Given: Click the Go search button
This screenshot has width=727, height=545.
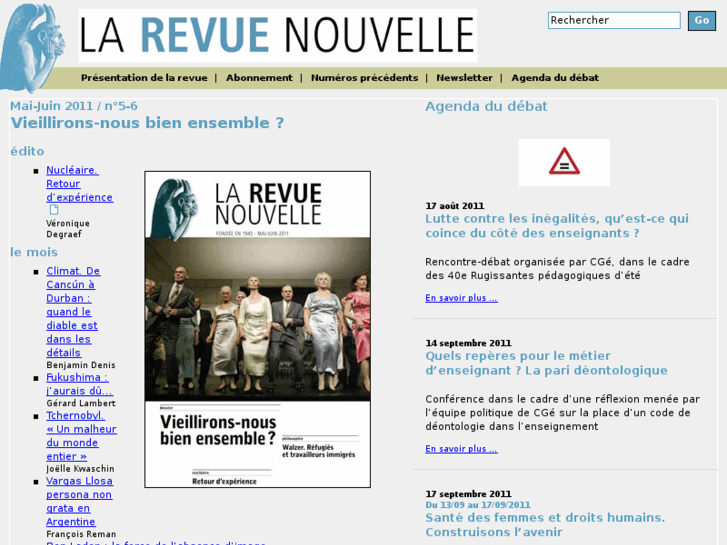Looking at the screenshot, I should 701,20.
